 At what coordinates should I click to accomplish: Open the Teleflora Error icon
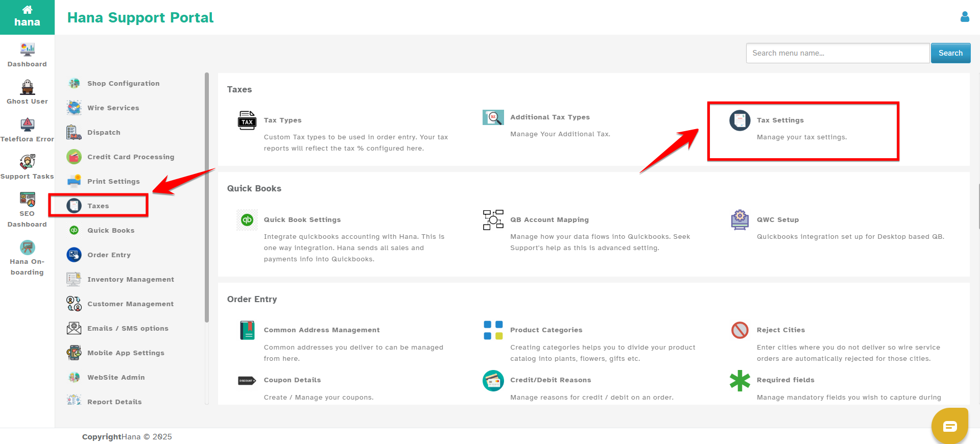27,125
